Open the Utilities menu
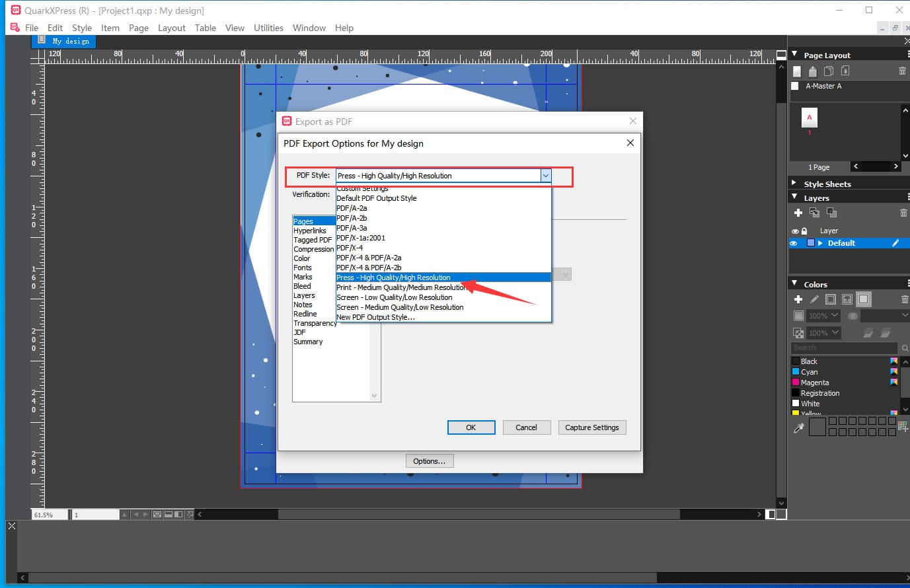The width and height of the screenshot is (910, 588). (268, 28)
